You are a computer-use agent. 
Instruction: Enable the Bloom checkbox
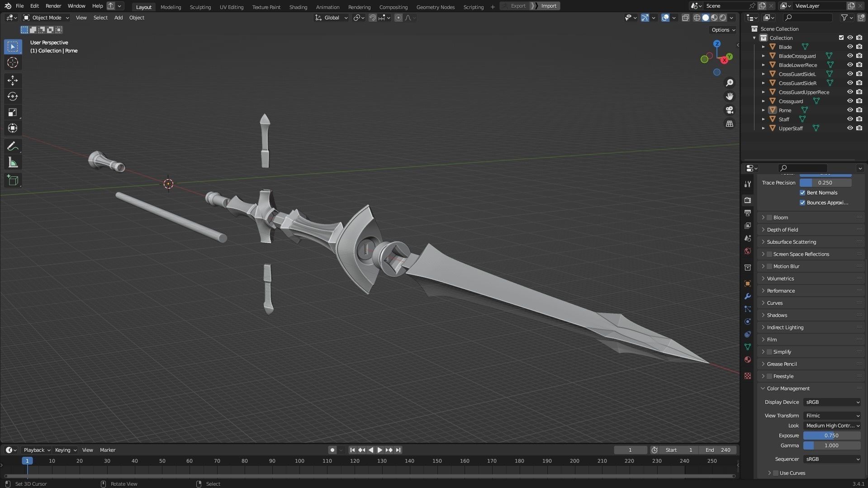click(x=769, y=218)
